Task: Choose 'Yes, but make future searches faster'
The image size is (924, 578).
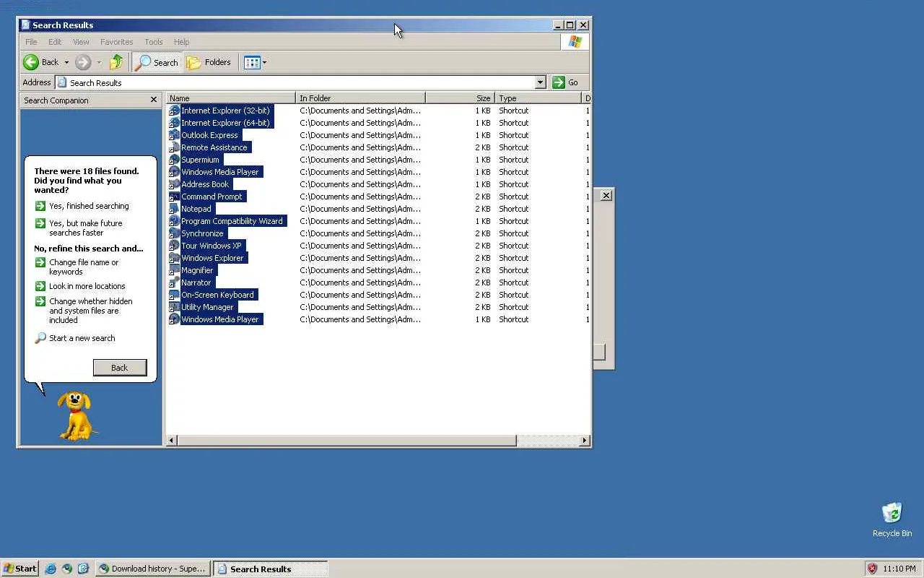Action: [x=79, y=228]
